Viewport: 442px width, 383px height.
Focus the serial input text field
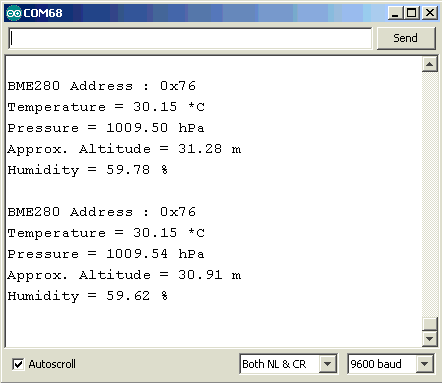(190, 38)
